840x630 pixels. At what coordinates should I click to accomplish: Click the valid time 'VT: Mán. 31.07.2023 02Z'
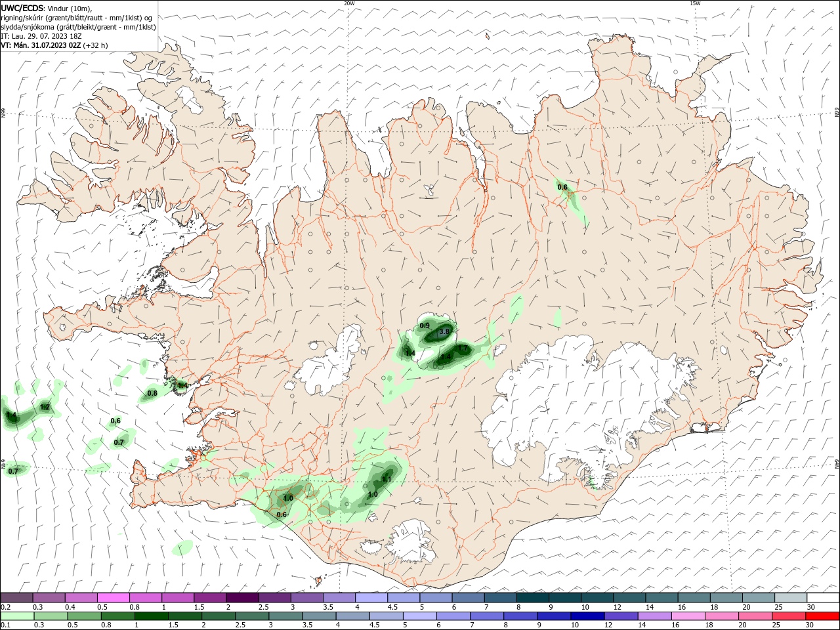pyautogui.click(x=41, y=45)
